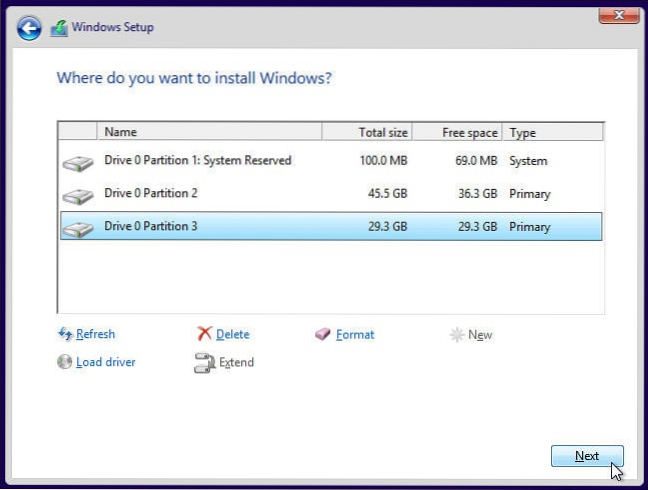
Task: Click drive icon for System Reserved partition
Action: [x=77, y=162]
